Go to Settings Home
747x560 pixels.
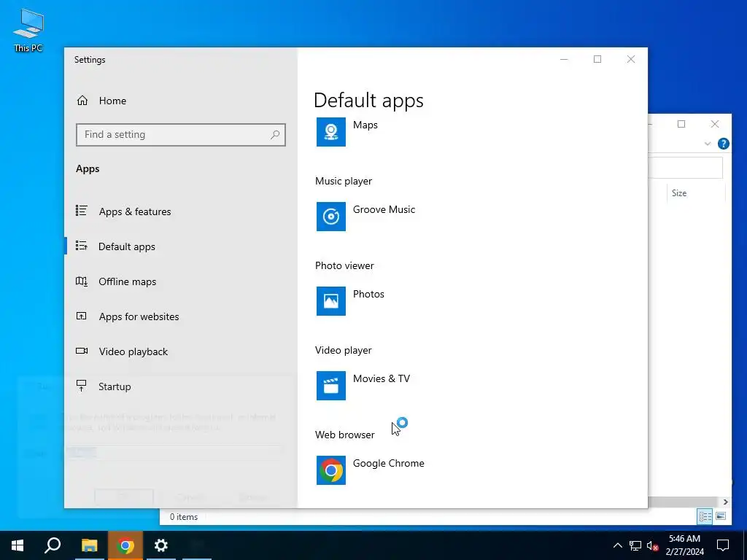click(x=112, y=101)
